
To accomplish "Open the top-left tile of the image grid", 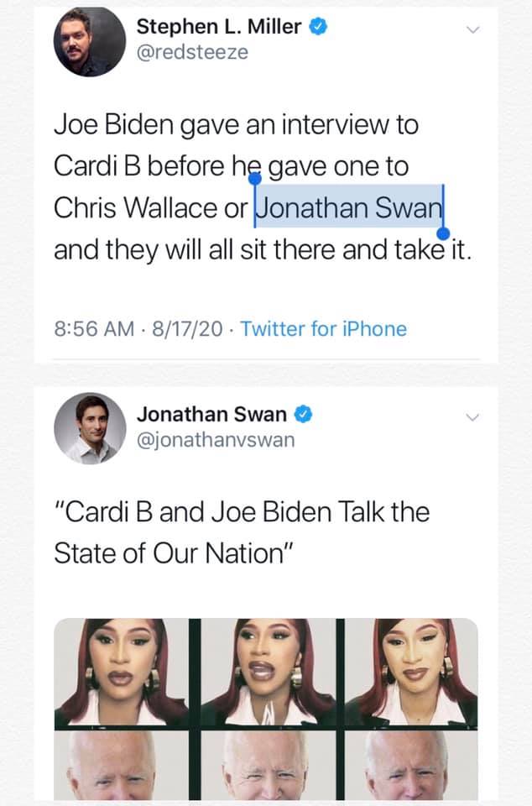I will click(122, 672).
